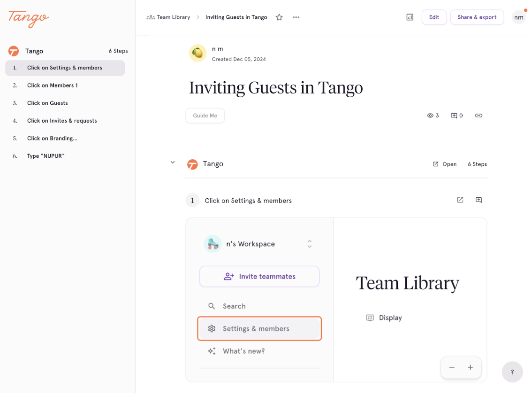Open Share & export
The width and height of the screenshot is (532, 403).
477,17
